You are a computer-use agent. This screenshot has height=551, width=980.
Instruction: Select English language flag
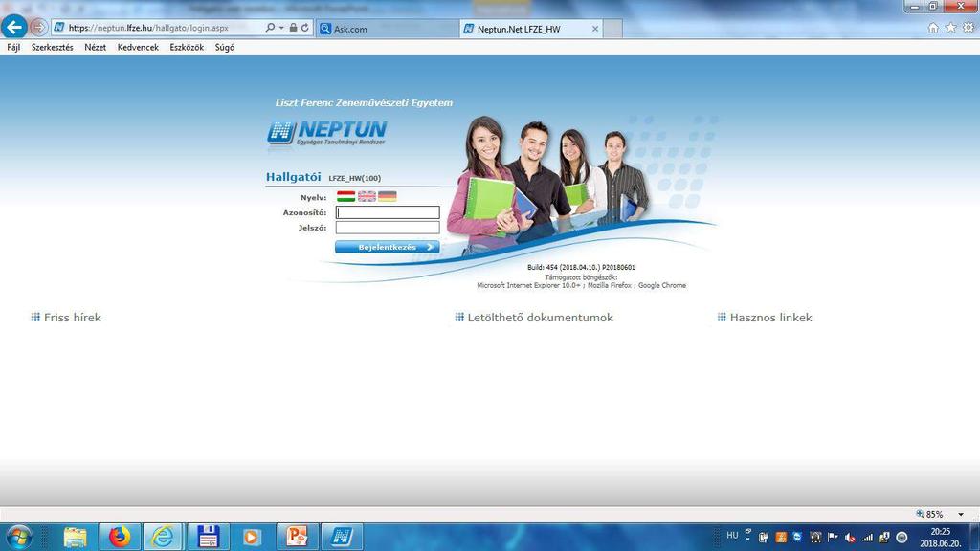[367, 196]
